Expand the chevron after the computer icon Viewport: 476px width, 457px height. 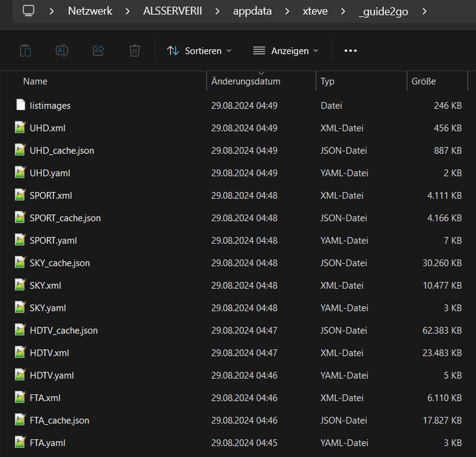pyautogui.click(x=52, y=12)
